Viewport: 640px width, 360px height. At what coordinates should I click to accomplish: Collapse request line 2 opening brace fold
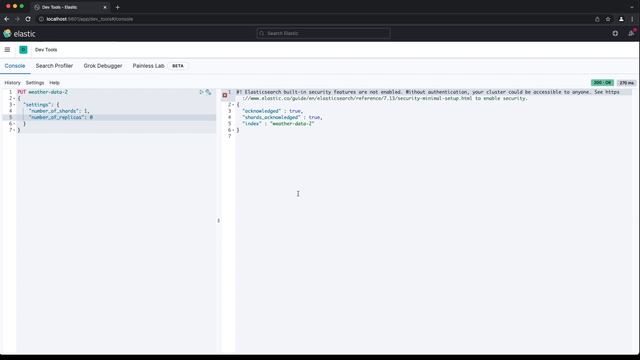coord(14,98)
